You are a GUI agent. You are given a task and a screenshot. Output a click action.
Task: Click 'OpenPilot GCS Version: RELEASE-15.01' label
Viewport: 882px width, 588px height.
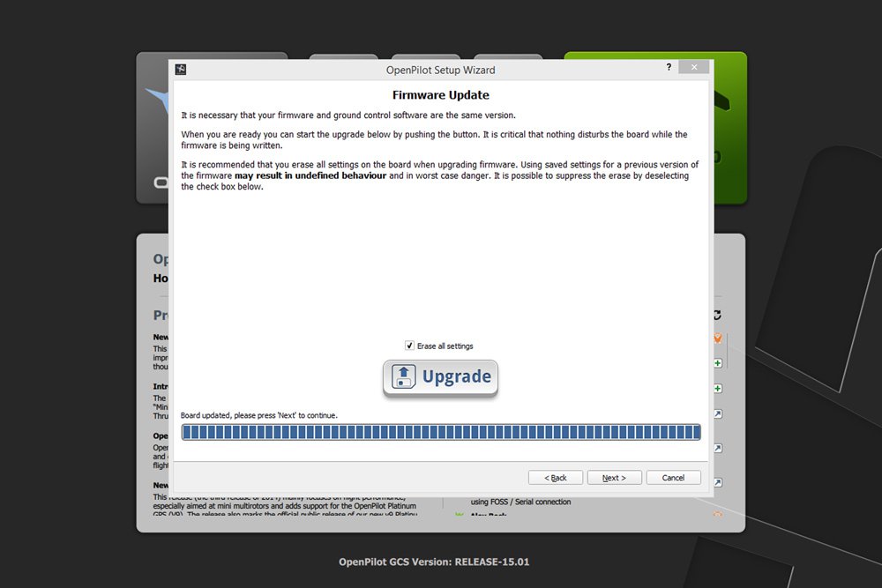point(434,562)
